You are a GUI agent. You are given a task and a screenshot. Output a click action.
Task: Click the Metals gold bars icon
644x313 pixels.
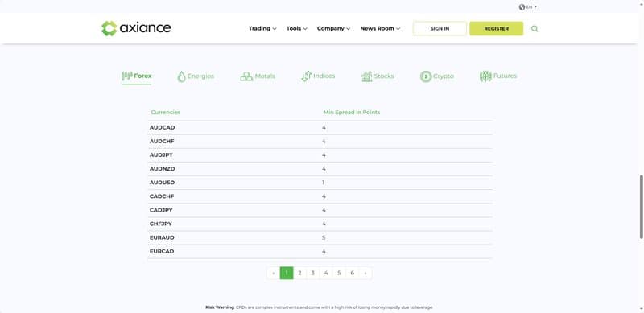[246, 76]
